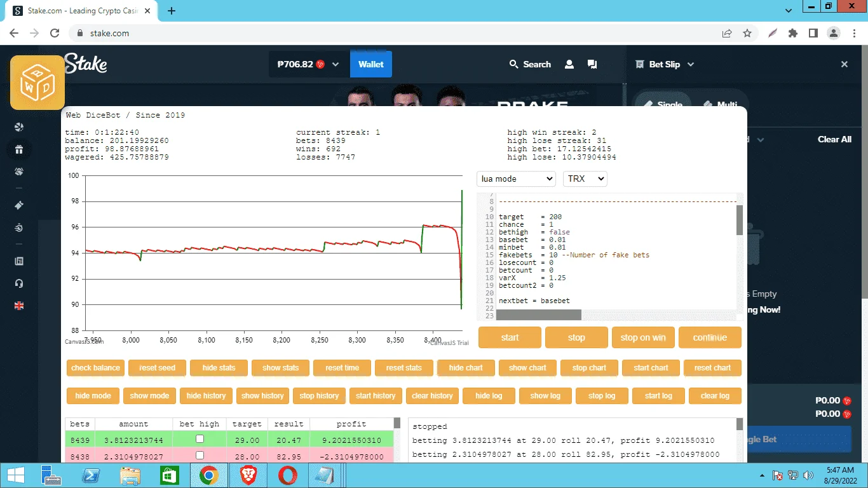Click the share page icon in address bar
Screen dimensions: 868x488
(726, 33)
